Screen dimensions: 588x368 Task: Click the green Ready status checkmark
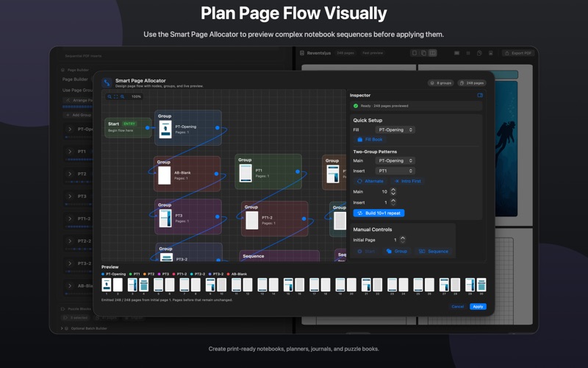tap(356, 106)
